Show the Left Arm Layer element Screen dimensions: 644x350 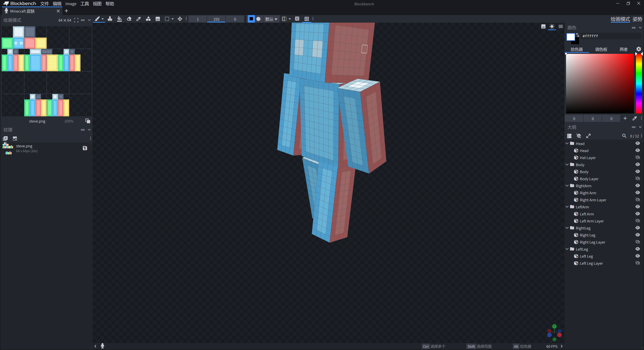click(x=637, y=221)
